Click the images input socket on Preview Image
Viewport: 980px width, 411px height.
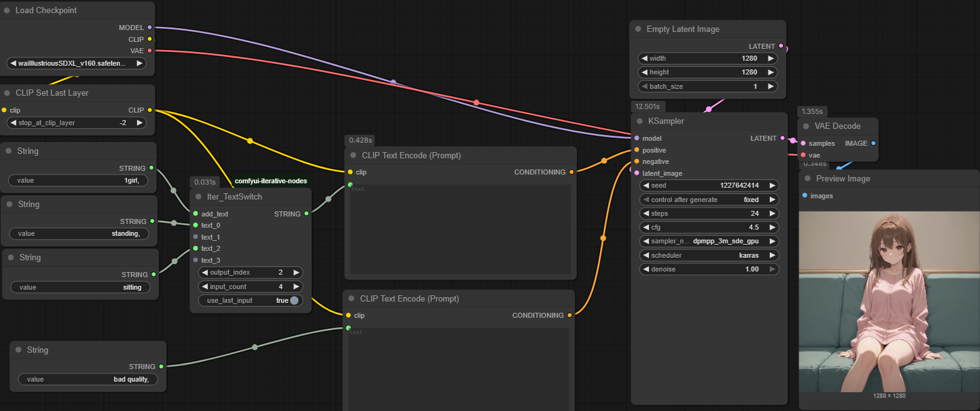point(804,196)
